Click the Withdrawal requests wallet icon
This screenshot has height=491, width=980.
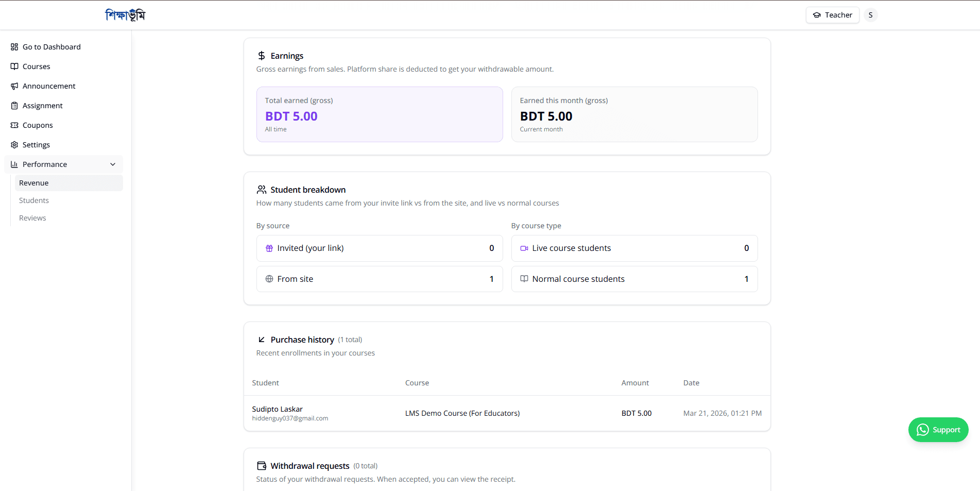tap(262, 466)
